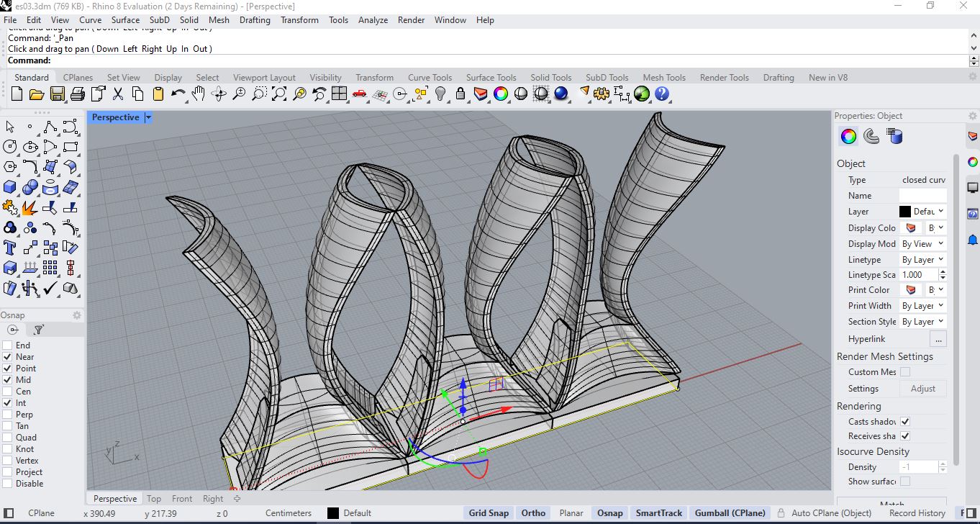
Task: Click the object Name input field
Action: point(922,196)
